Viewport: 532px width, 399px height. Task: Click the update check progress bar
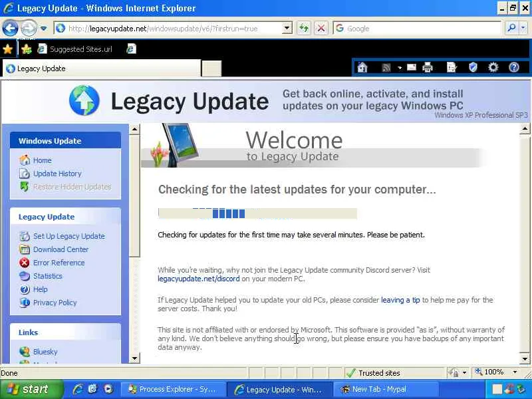pyautogui.click(x=257, y=213)
